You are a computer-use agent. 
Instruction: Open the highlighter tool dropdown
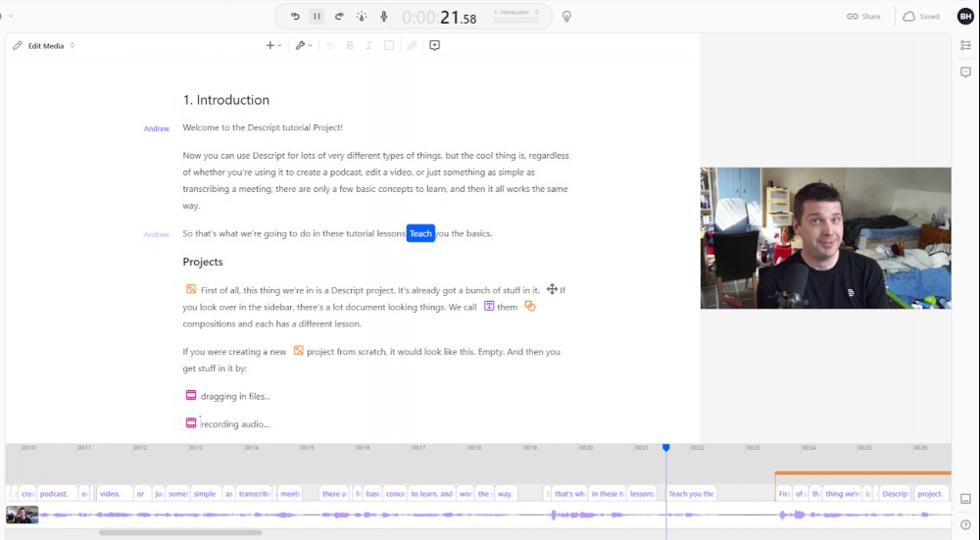pyautogui.click(x=304, y=45)
